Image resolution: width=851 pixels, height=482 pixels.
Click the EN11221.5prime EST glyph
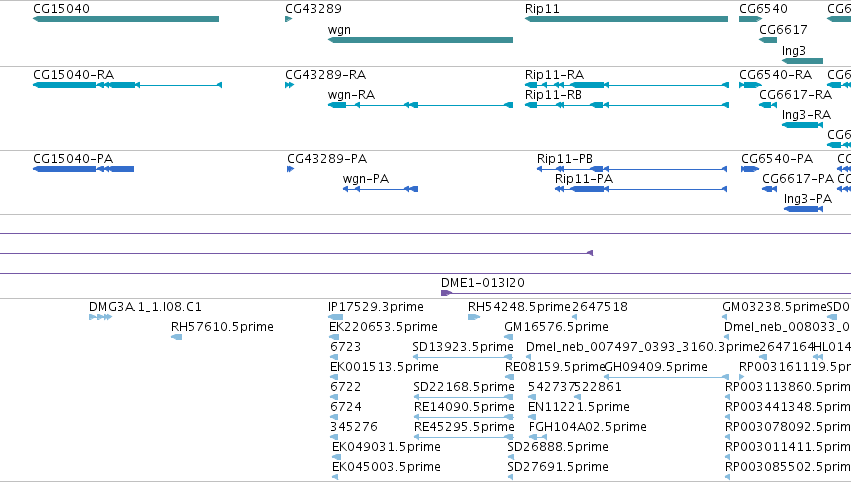(x=532, y=417)
